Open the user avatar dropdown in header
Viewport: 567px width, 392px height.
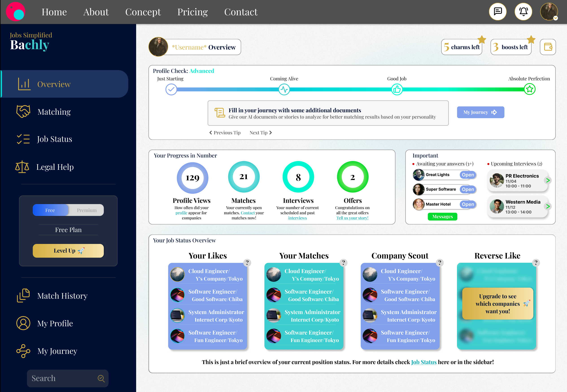549,12
